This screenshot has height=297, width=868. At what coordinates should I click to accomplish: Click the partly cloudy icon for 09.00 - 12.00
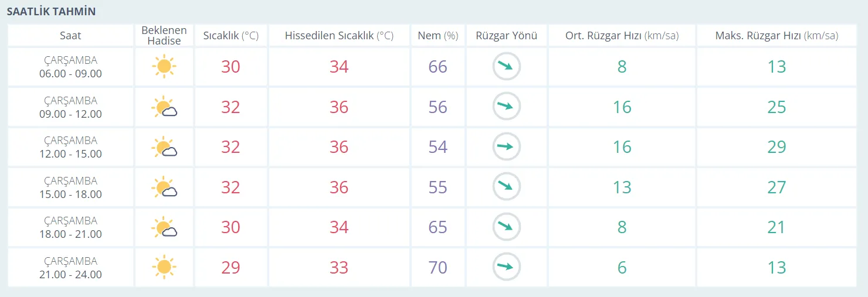tap(164, 107)
